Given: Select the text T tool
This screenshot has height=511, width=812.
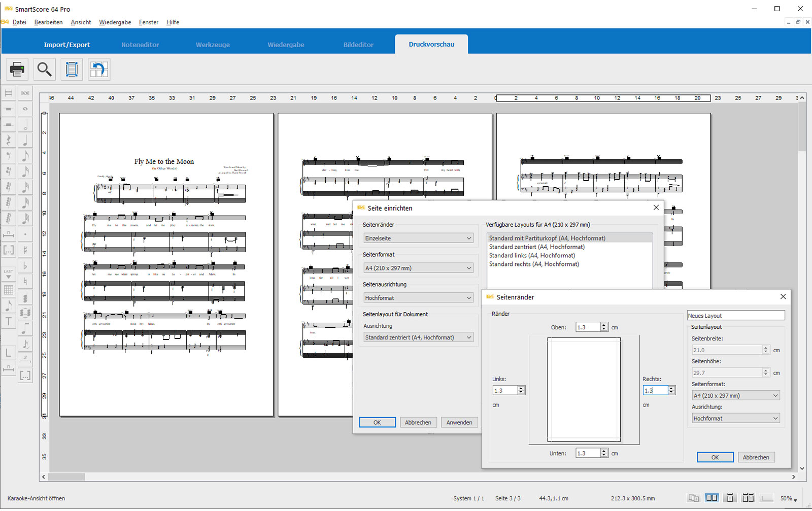Looking at the screenshot, I should coord(9,321).
